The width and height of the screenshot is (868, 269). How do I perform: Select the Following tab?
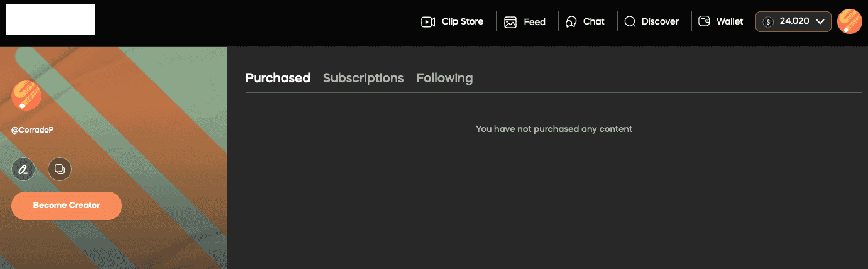(444, 78)
